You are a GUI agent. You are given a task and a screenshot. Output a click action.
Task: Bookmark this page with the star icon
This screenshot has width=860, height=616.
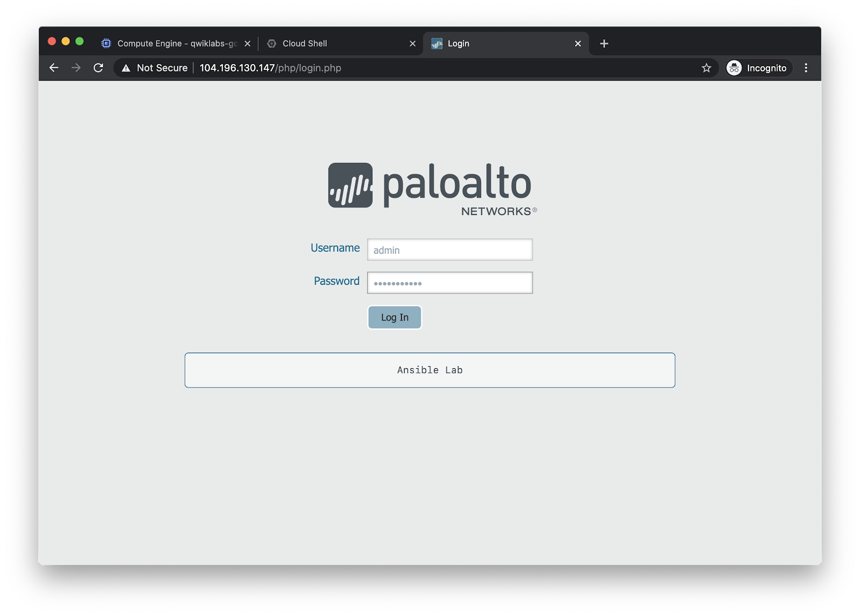click(x=706, y=68)
